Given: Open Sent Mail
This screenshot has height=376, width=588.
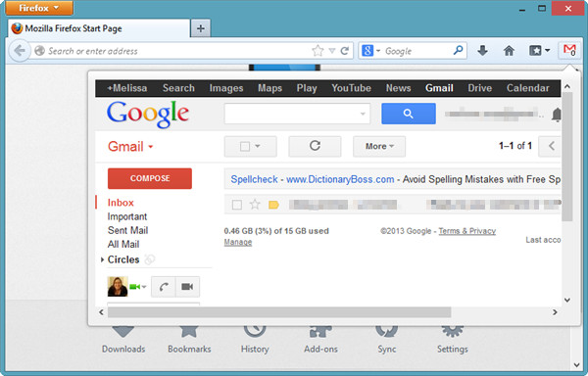Looking at the screenshot, I should [127, 230].
